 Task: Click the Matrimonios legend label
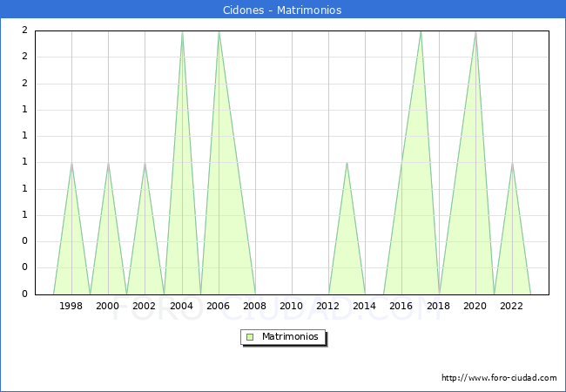tap(290, 337)
